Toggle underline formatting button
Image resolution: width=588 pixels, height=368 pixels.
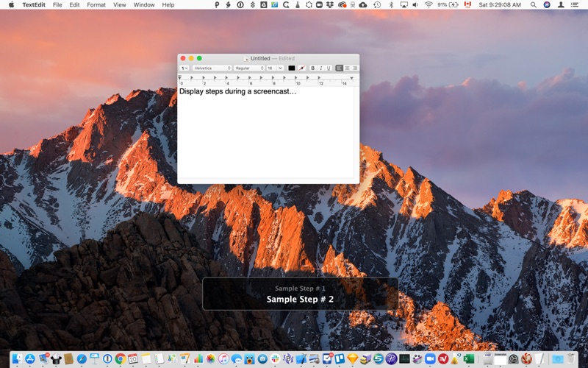point(329,68)
